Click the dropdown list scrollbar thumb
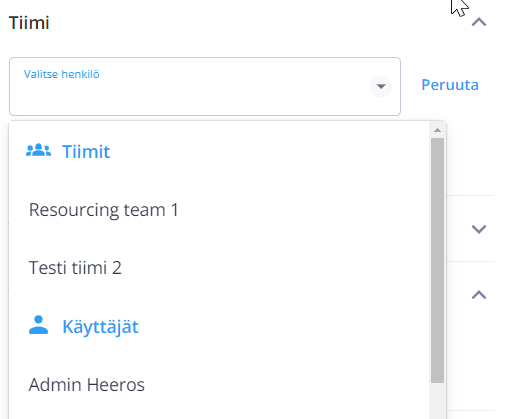This screenshot has height=419, width=507. 437,260
